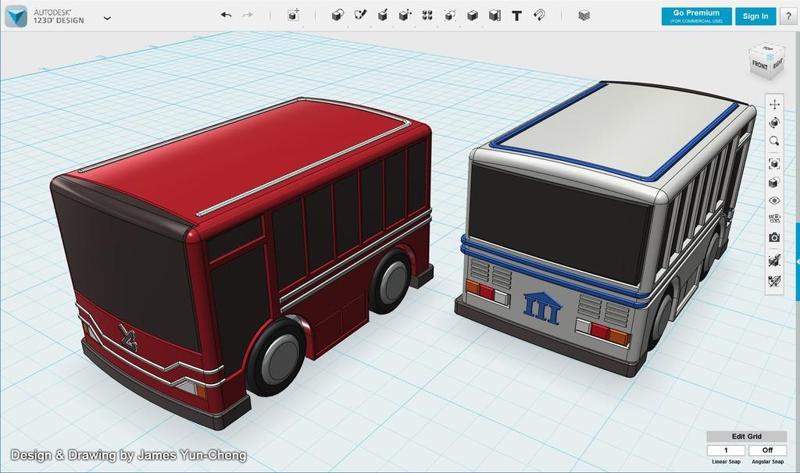Activate the Snap magnet tool
This screenshot has width=800, height=473.
point(539,15)
